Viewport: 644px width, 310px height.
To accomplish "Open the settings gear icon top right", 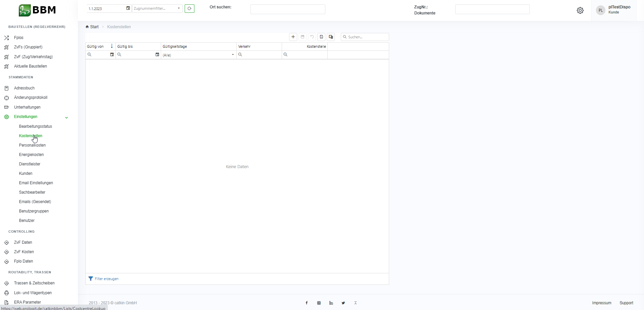I will (580, 11).
